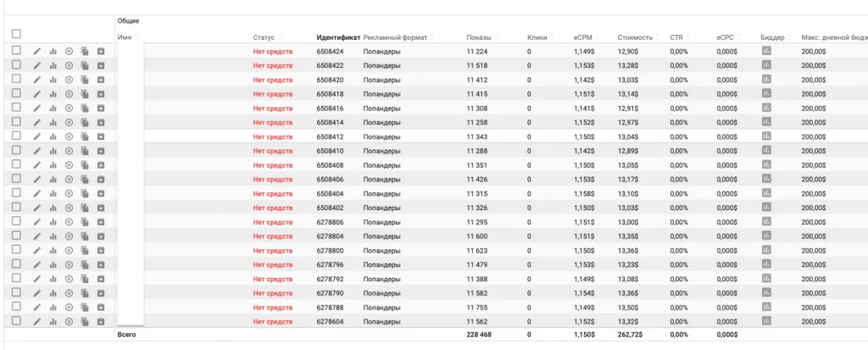Check the box for campaign 6508418
Screen dimensions: 868x350
click(17, 93)
